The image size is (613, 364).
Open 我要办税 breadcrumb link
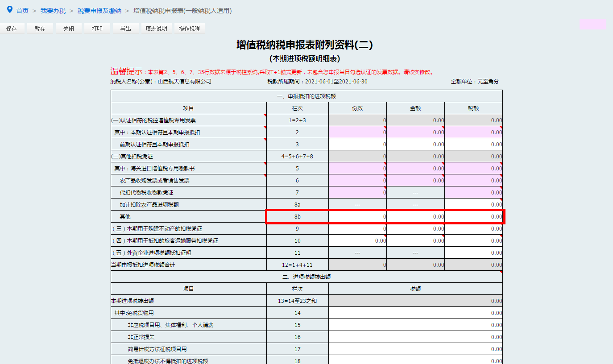(x=53, y=11)
